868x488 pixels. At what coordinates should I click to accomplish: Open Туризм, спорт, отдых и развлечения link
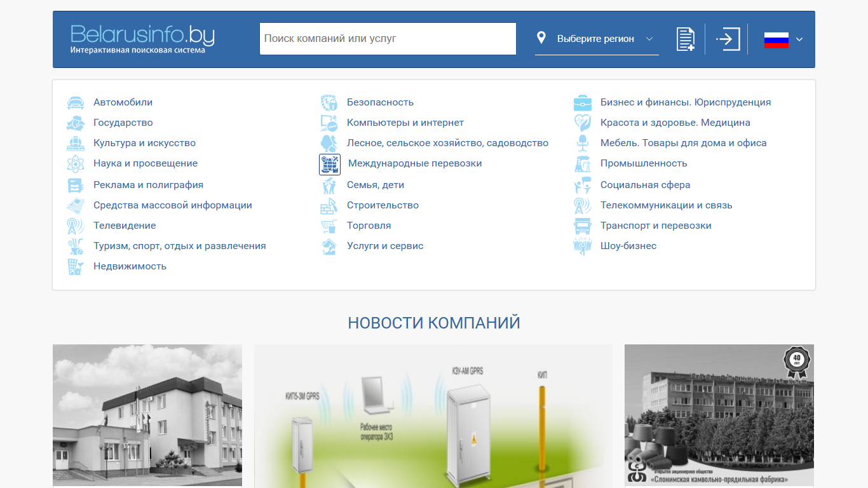click(180, 246)
